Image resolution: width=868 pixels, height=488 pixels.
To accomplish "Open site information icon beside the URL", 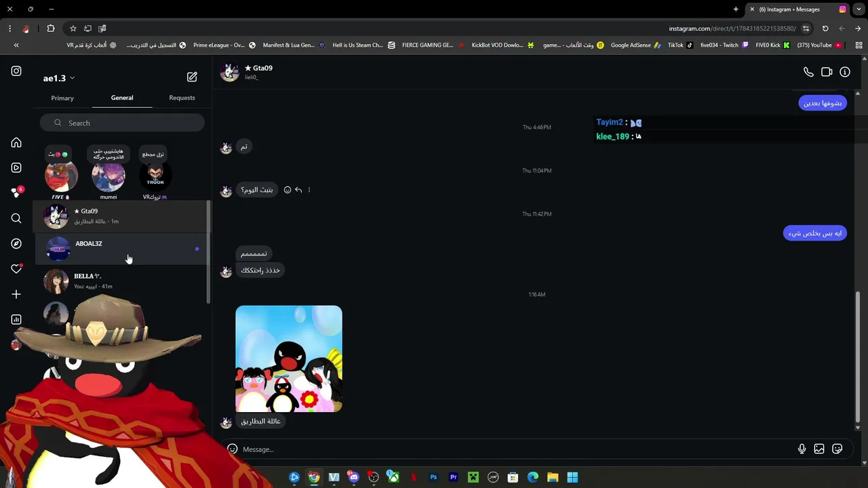I will pos(806,28).
